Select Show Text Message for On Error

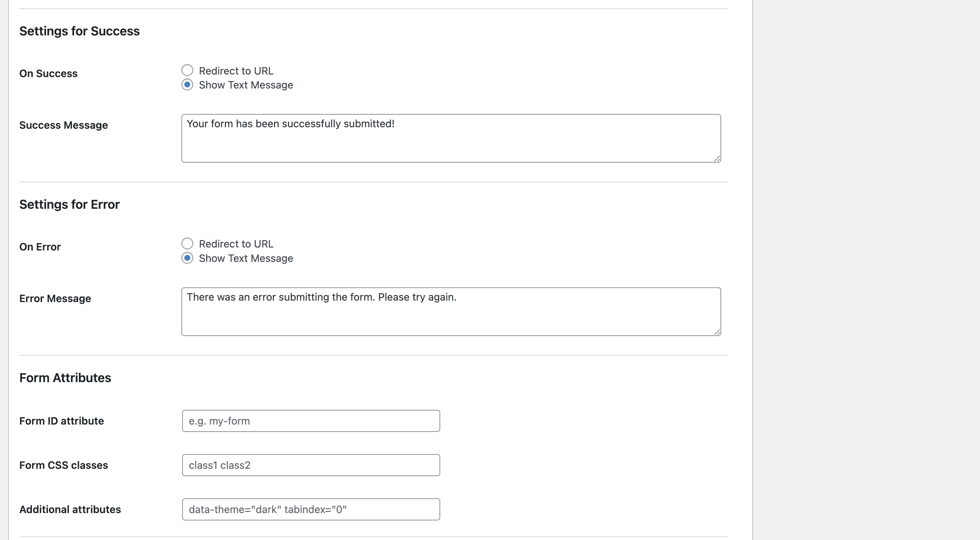click(x=187, y=258)
